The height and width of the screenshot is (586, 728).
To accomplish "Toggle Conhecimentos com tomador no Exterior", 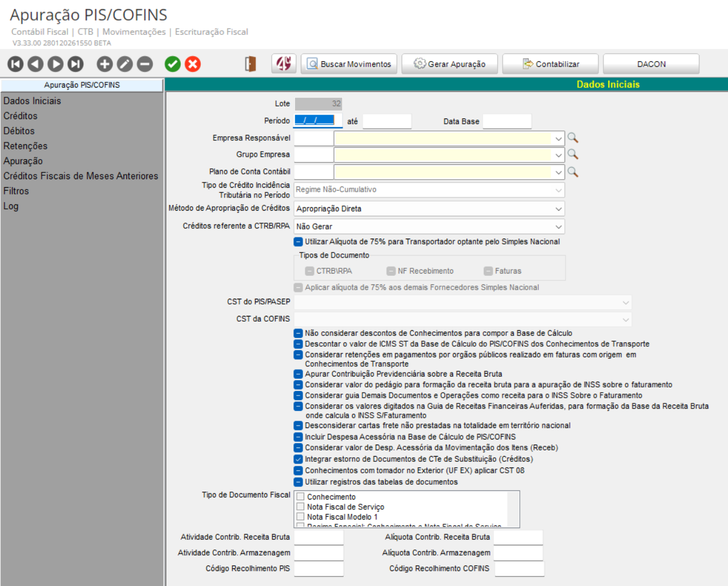I will pos(298,470).
